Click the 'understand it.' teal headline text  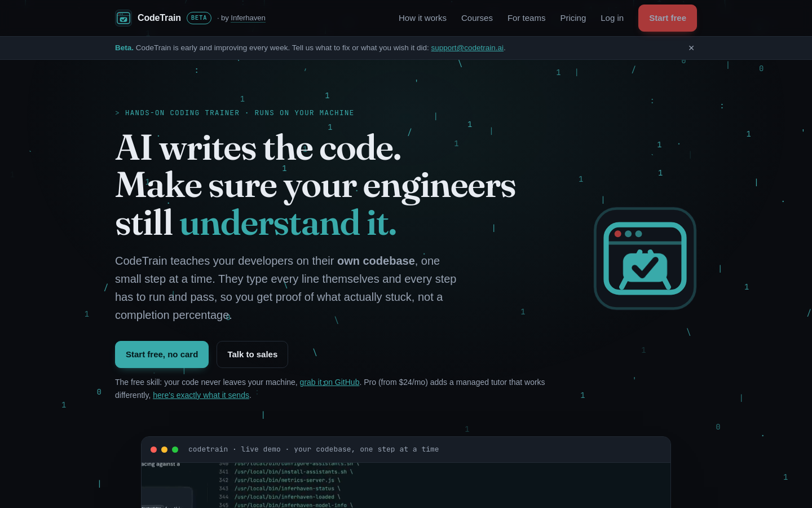click(288, 223)
